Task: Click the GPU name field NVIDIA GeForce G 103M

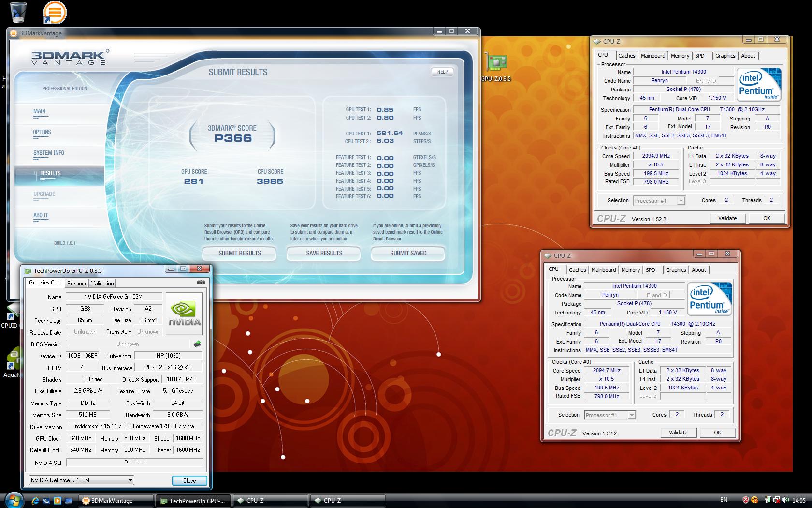Action: click(114, 297)
